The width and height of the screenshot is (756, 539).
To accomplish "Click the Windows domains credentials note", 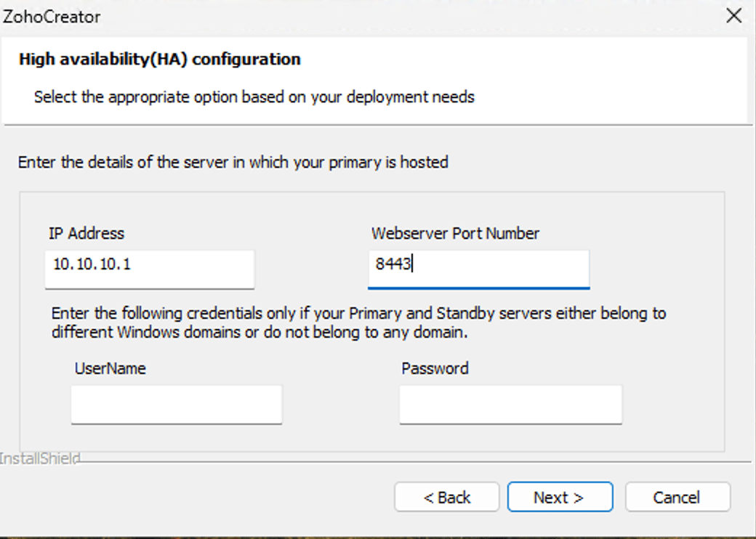I will point(358,323).
